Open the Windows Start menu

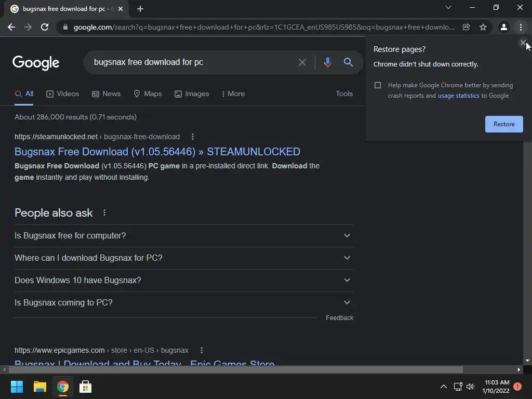click(17, 387)
